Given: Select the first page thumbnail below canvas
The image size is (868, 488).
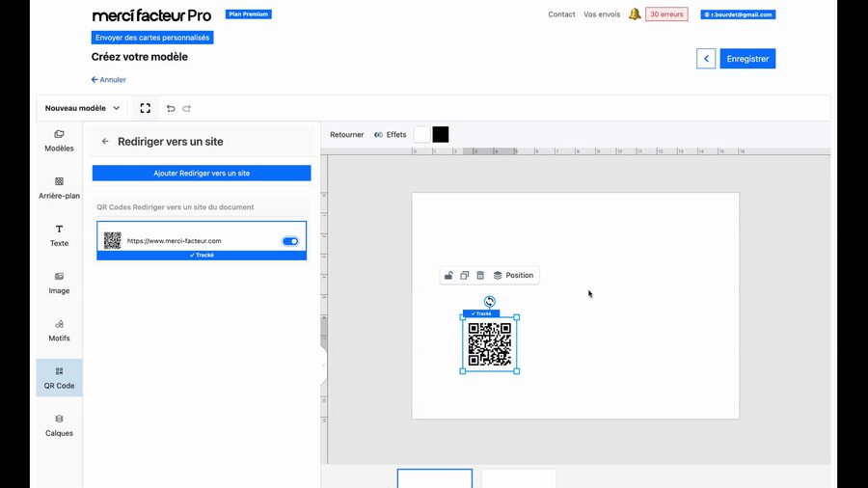Looking at the screenshot, I should click(435, 478).
